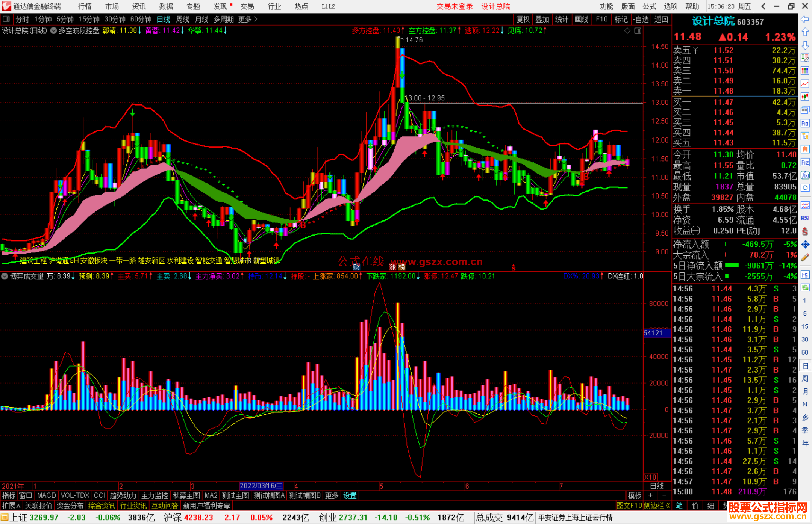Switch to 月 period in right sidebar
This screenshot has width=812, height=524.
[805, 391]
